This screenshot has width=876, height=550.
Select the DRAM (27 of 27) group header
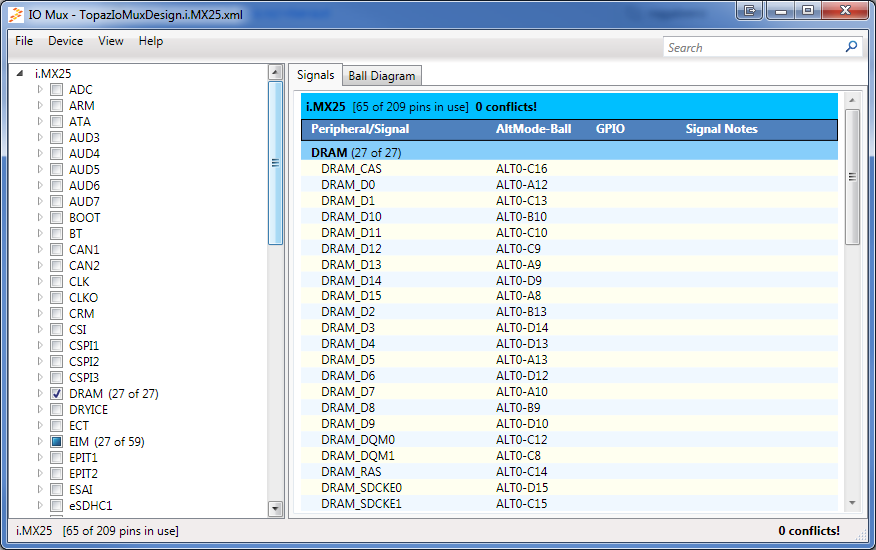(569, 153)
